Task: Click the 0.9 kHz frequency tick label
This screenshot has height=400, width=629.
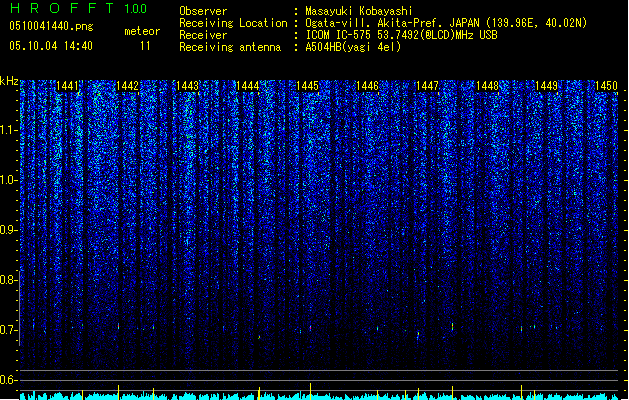Action: coord(8,230)
